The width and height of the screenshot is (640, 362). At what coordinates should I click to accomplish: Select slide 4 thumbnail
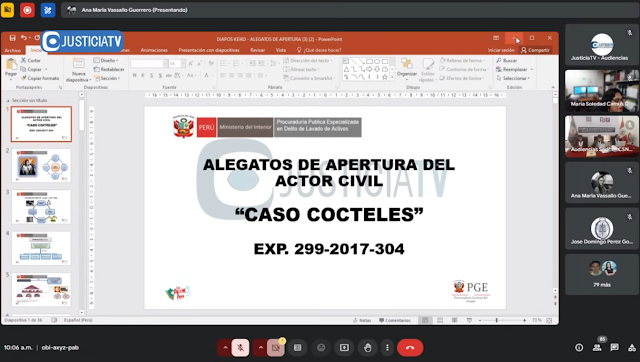(x=41, y=248)
